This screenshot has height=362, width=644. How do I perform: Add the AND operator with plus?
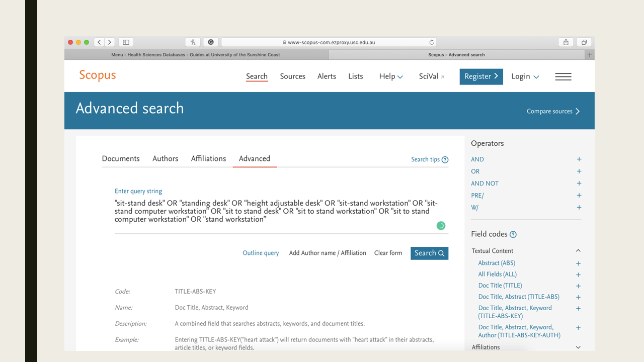tap(579, 159)
